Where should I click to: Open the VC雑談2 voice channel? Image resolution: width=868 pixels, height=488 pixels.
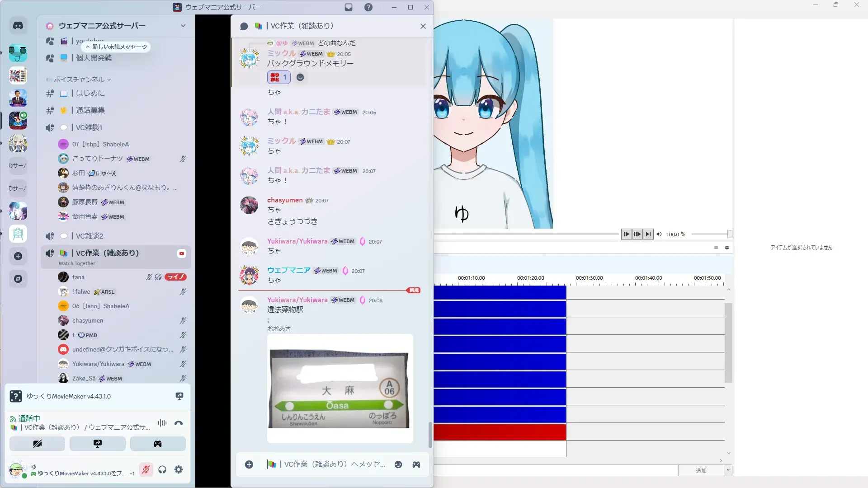click(90, 236)
